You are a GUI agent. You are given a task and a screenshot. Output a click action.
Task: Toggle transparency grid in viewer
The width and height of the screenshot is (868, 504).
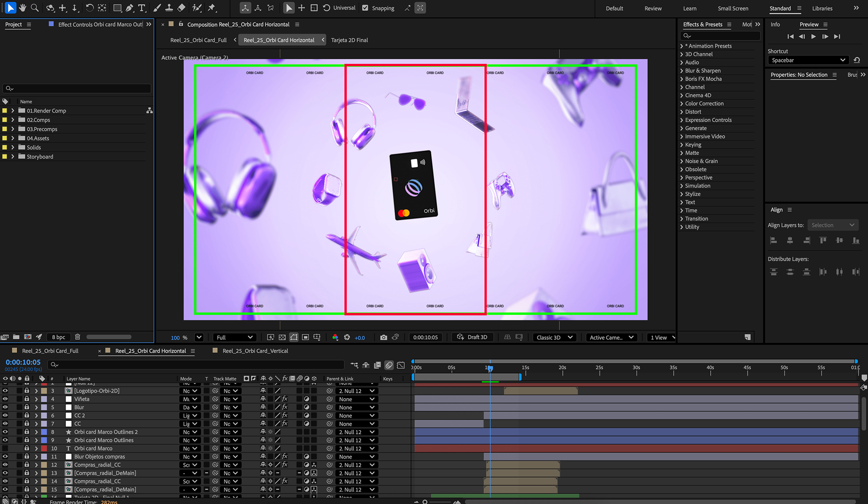pyautogui.click(x=282, y=338)
